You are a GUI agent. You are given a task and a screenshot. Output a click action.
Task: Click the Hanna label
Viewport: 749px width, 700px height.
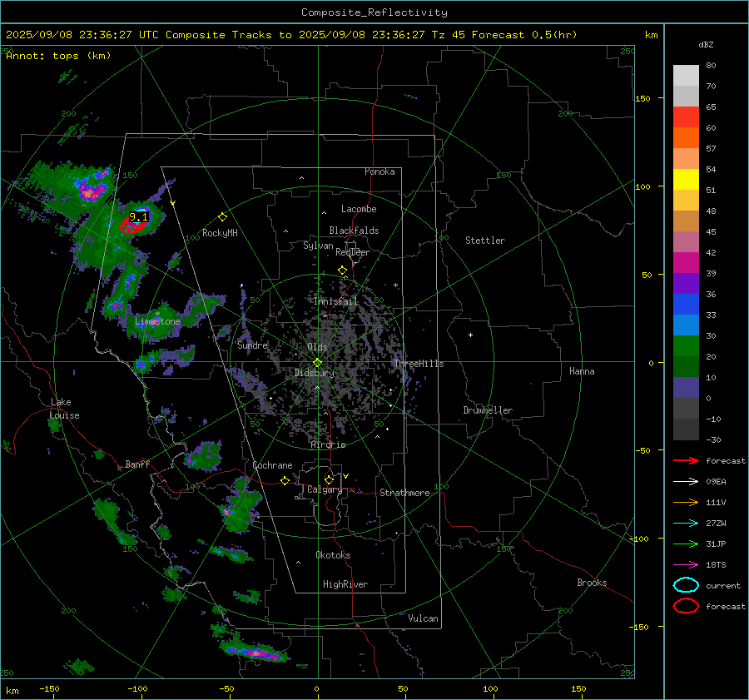pos(582,371)
